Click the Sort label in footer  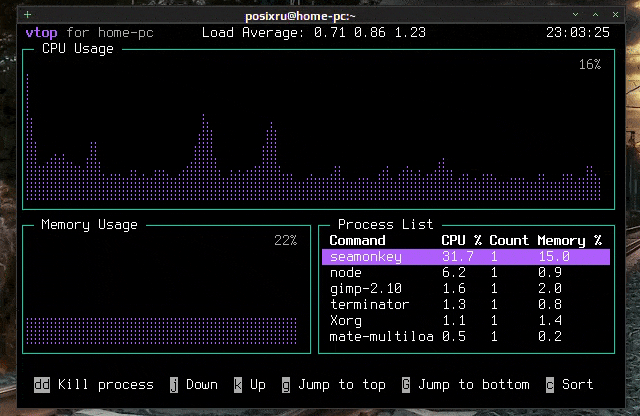pos(578,385)
